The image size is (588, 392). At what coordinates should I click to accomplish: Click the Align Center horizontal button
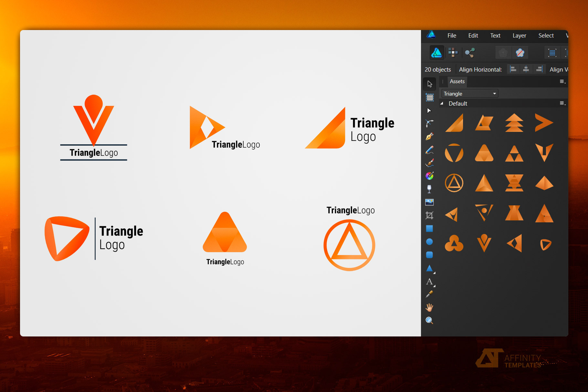coord(526,69)
